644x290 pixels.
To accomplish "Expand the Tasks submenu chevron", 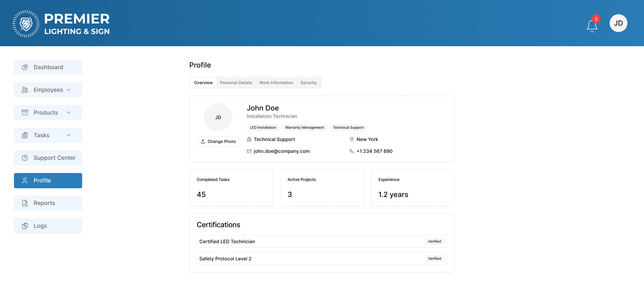I will tap(69, 135).
